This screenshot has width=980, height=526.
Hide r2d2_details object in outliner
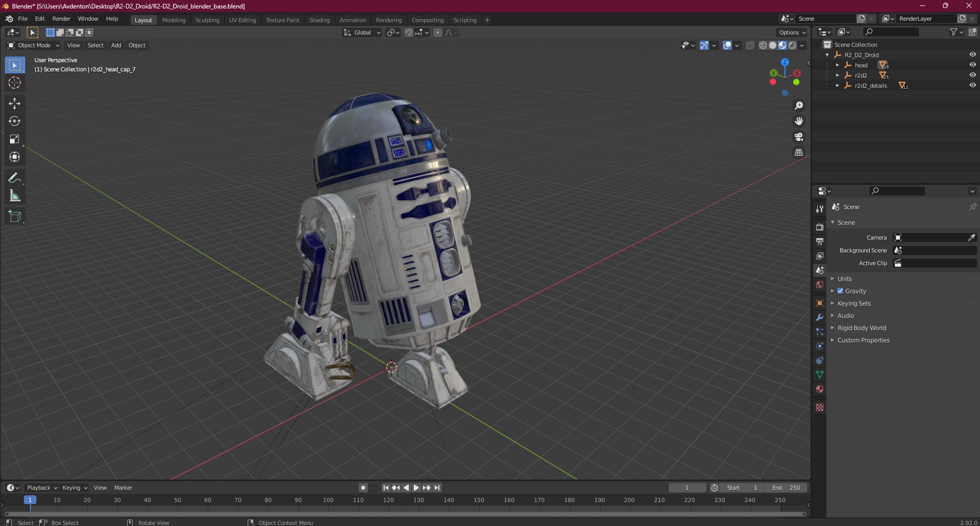coord(972,85)
